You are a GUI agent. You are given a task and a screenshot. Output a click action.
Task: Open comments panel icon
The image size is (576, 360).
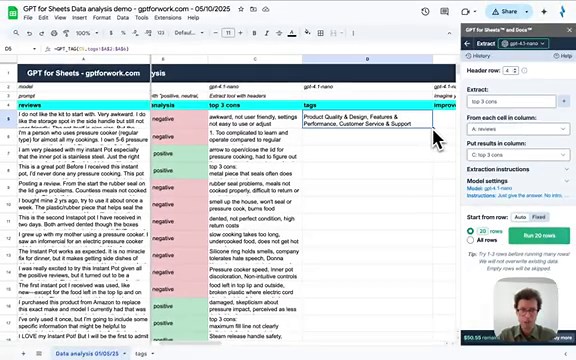point(444,12)
